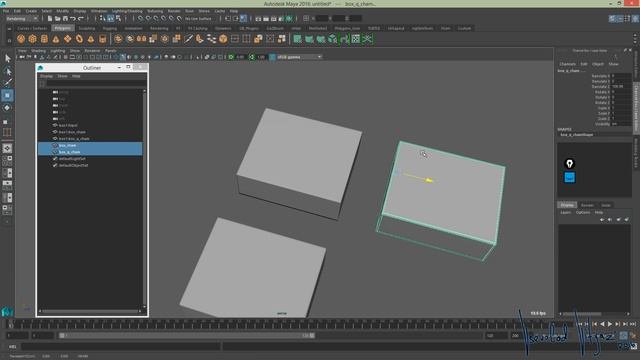Screen dimensions: 640x360
Task: Switch to the Sculpting shelf tab
Action: (x=87, y=28)
